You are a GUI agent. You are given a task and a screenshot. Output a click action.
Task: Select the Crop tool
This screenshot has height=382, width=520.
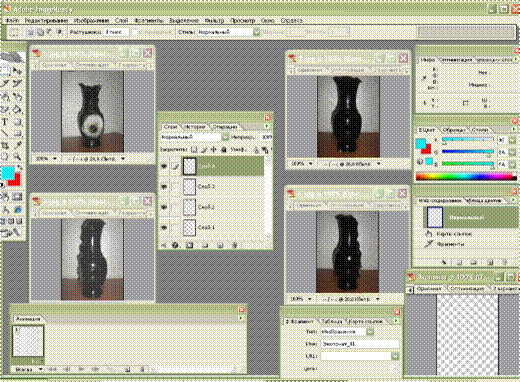(5, 145)
